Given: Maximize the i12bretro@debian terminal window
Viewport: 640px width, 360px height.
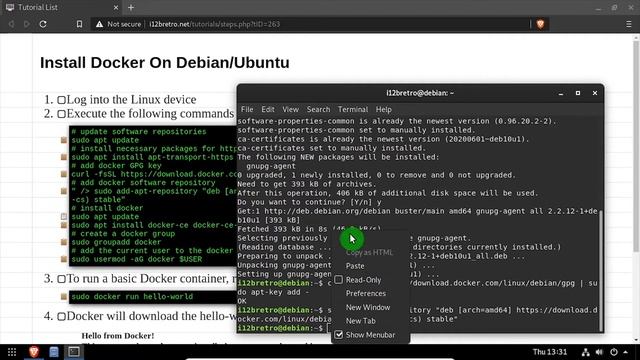Looking at the screenshot, I should 578,93.
